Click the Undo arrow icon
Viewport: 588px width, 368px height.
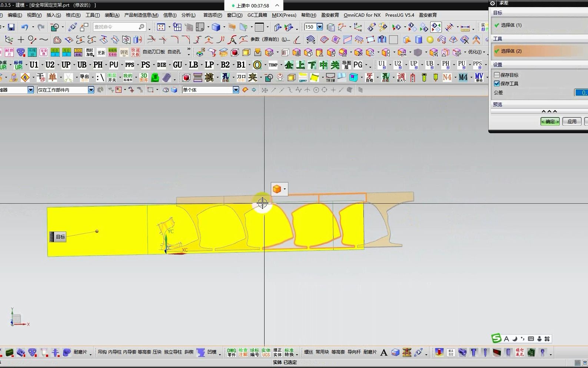[24, 27]
